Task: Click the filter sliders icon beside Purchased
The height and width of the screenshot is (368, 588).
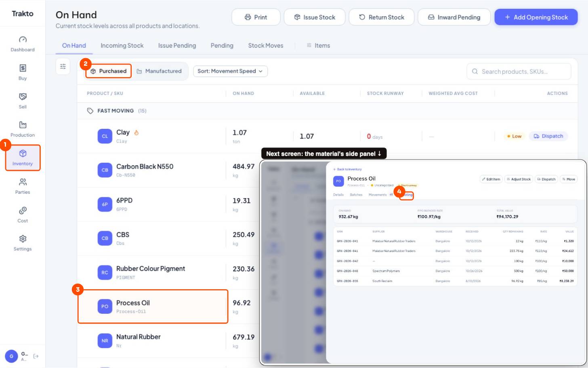Action: [63, 66]
